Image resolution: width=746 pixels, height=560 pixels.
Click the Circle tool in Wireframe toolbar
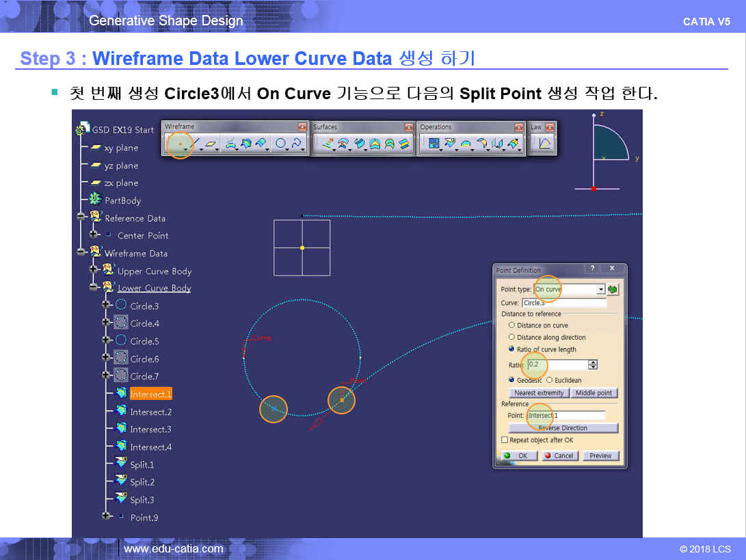280,144
